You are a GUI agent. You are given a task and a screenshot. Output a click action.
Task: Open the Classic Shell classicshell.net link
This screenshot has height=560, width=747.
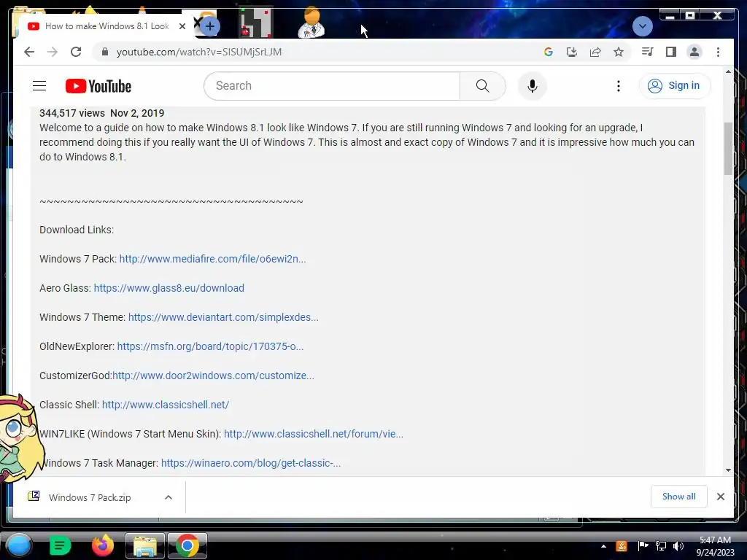point(166,405)
